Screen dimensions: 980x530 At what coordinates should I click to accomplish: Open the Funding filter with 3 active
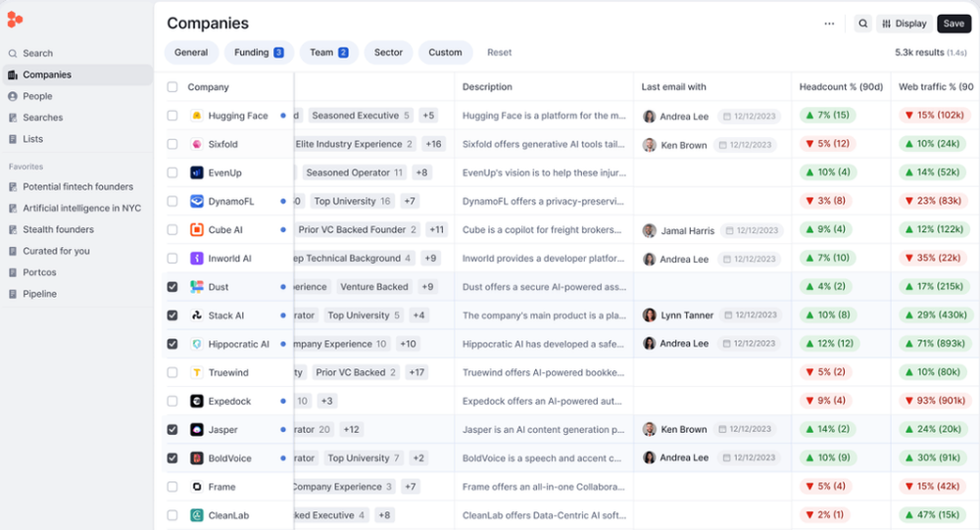tap(259, 53)
